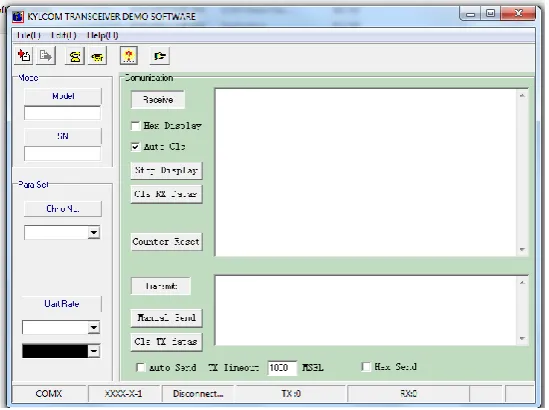Click the Transmit button
The height and width of the screenshot is (410, 549).
point(161,286)
